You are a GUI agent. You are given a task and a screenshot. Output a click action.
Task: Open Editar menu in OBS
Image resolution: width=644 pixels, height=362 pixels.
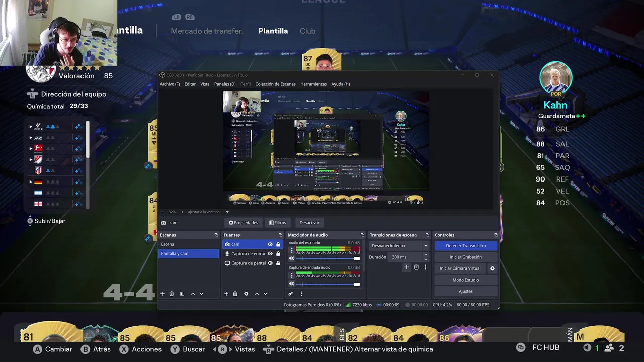pyautogui.click(x=190, y=84)
